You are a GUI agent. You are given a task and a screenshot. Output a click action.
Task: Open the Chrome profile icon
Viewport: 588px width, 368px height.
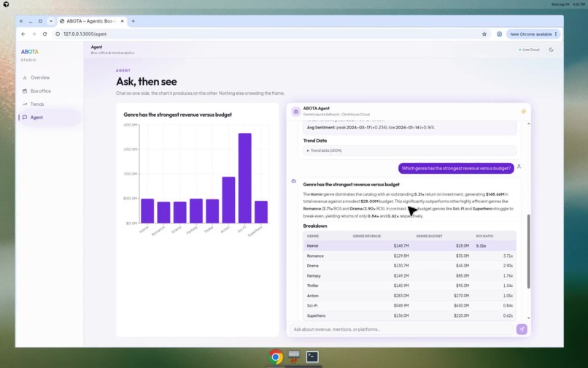[x=499, y=34]
